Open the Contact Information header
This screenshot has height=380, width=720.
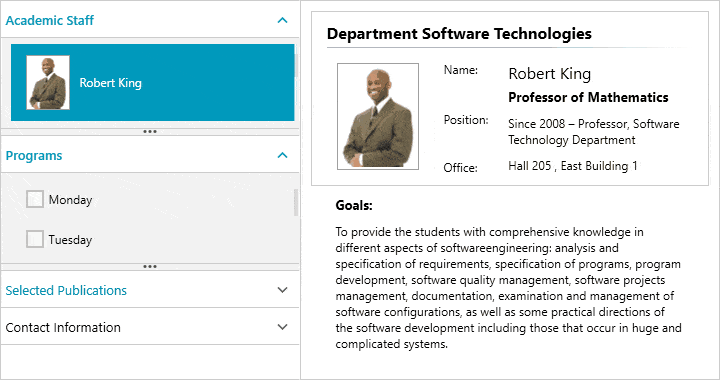pos(150,327)
